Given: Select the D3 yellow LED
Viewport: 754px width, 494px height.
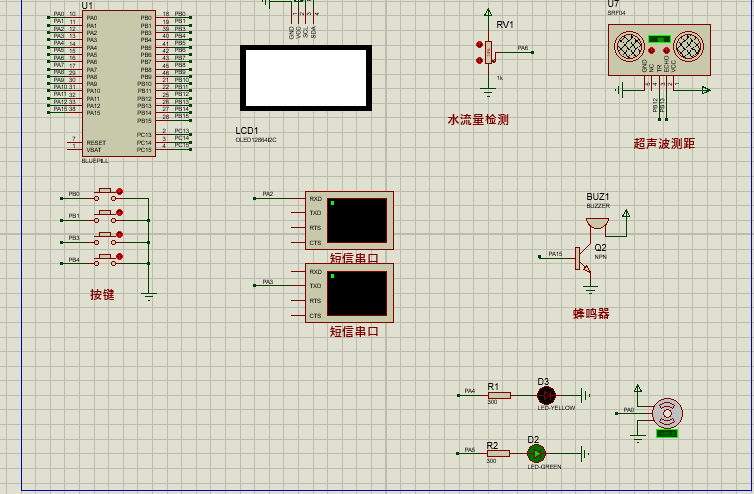Looking at the screenshot, I should pos(546,395).
